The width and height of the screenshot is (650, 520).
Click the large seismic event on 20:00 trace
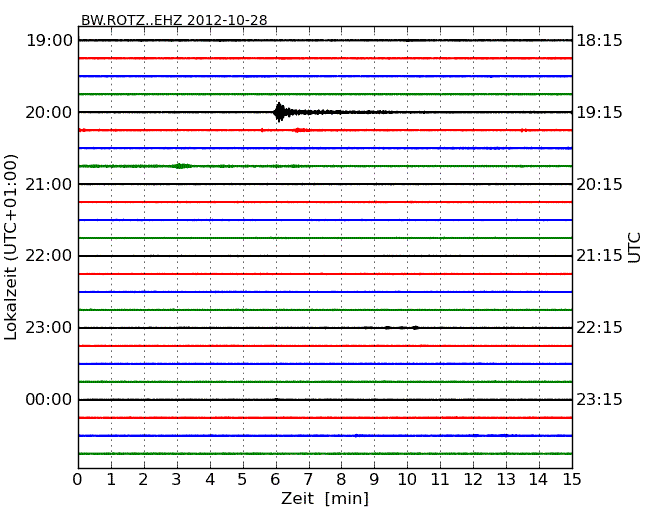[x=281, y=112]
